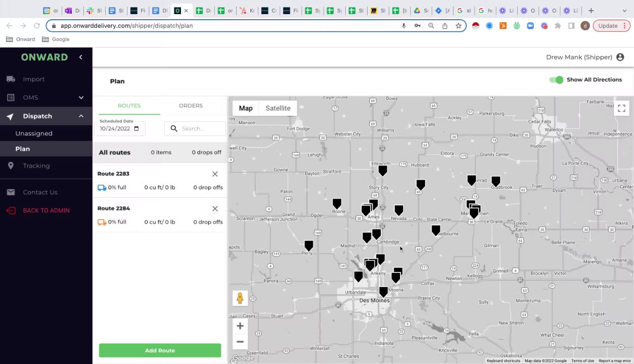
Task: Open Keyboard shortcuts on map
Action: click(503, 361)
